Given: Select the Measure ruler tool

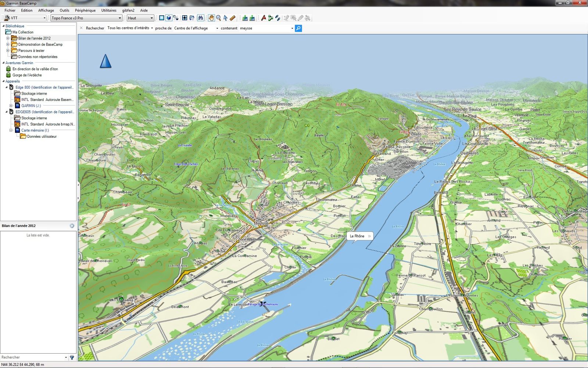Looking at the screenshot, I should pyautogui.click(x=232, y=18).
